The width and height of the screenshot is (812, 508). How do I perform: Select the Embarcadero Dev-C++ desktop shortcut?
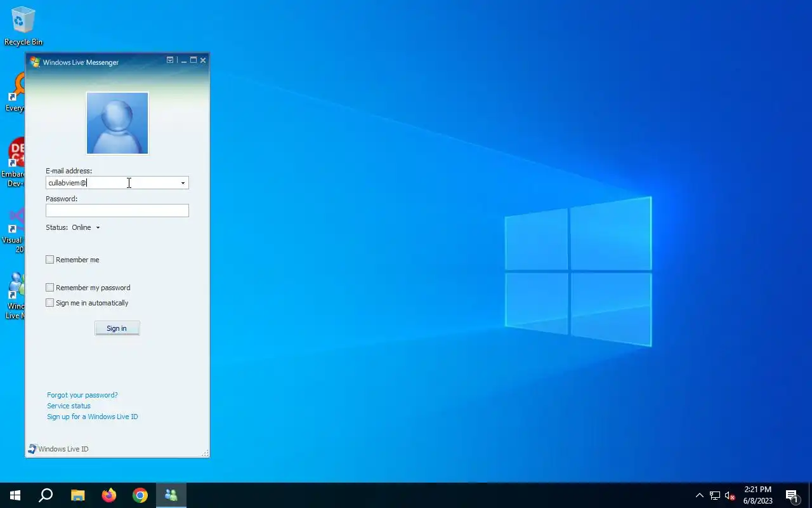click(x=14, y=163)
